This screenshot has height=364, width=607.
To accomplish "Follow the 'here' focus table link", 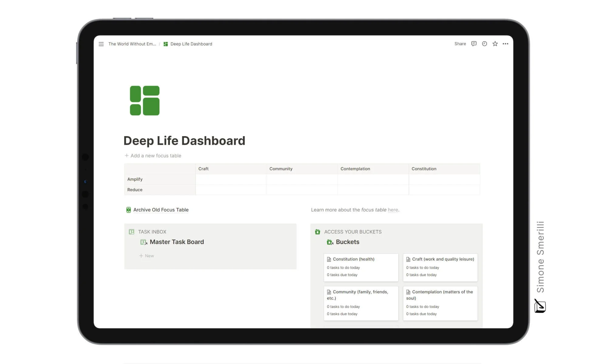I will 393,210.
